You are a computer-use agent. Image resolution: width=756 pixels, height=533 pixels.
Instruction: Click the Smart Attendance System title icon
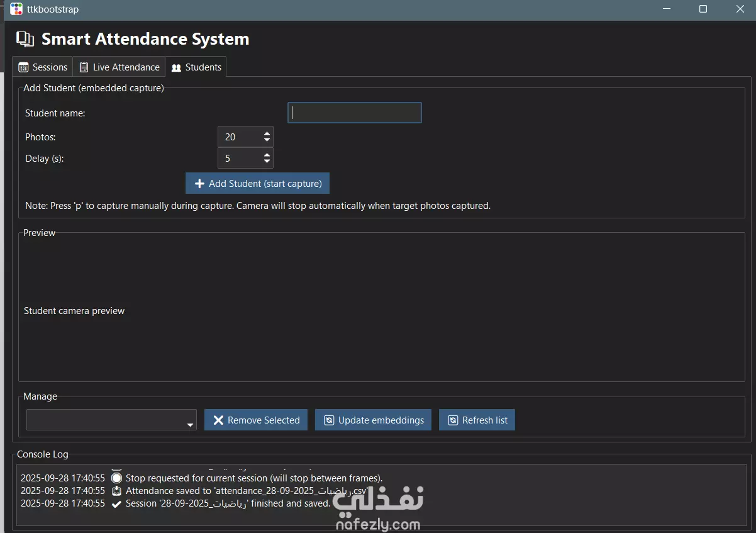click(25, 39)
